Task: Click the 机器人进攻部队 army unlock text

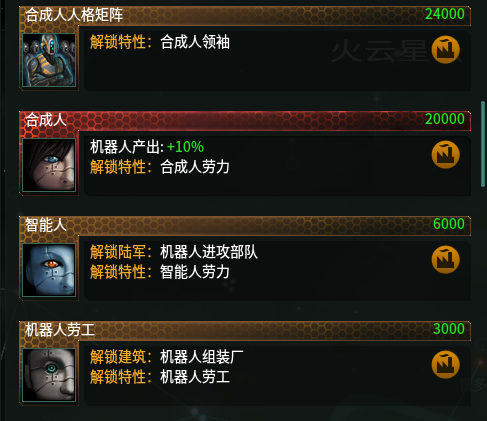Action: click(x=209, y=252)
